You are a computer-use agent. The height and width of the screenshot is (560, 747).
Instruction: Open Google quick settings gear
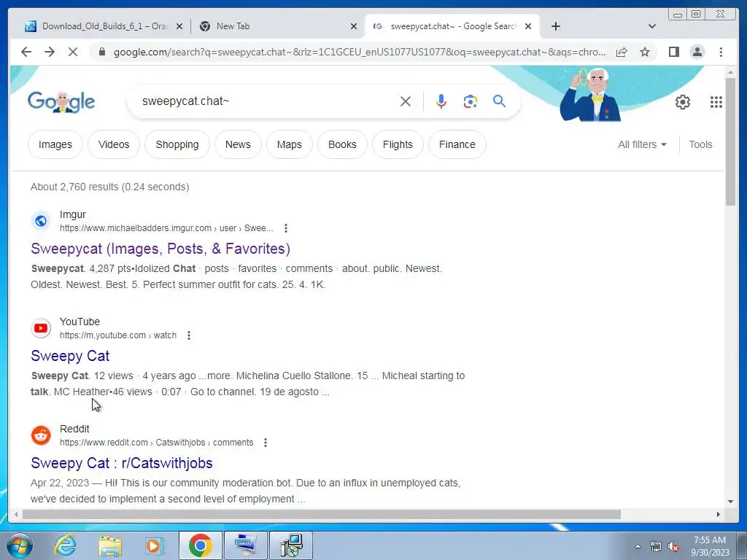682,102
